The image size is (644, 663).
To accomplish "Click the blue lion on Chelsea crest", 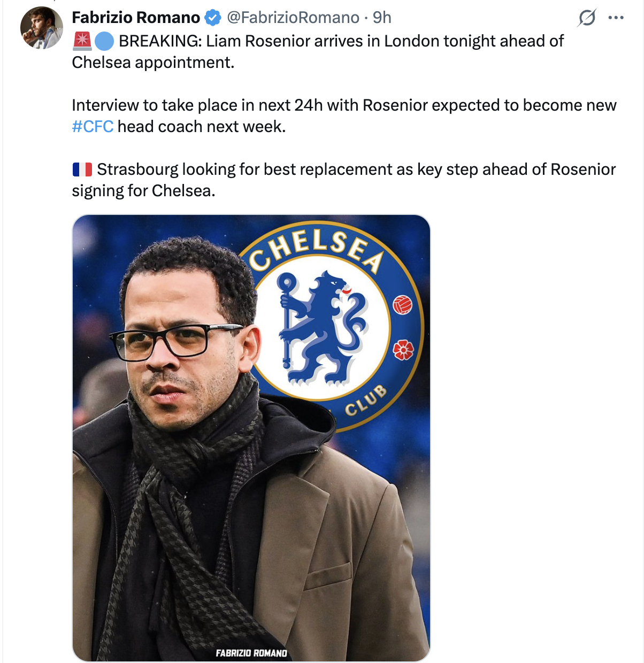I will click(x=320, y=327).
